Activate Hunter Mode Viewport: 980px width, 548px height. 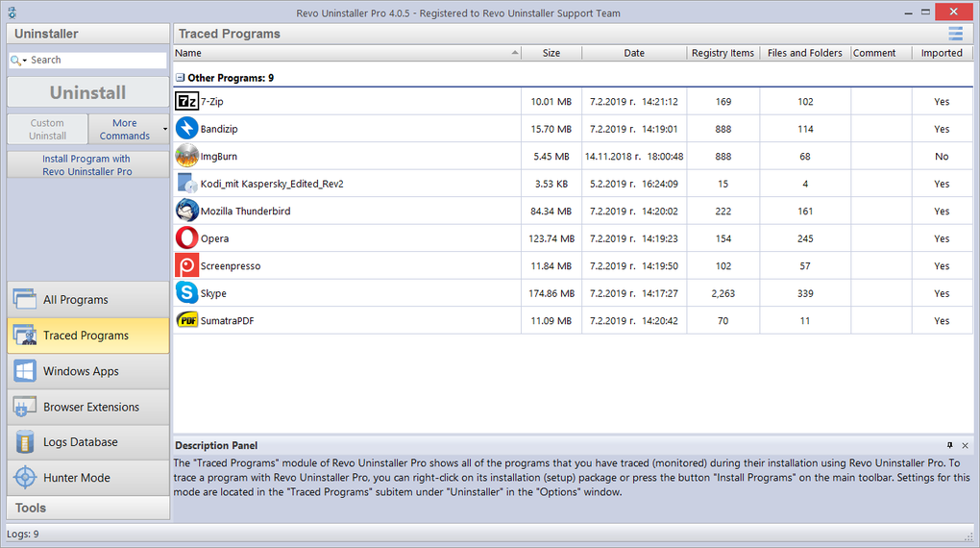click(88, 478)
